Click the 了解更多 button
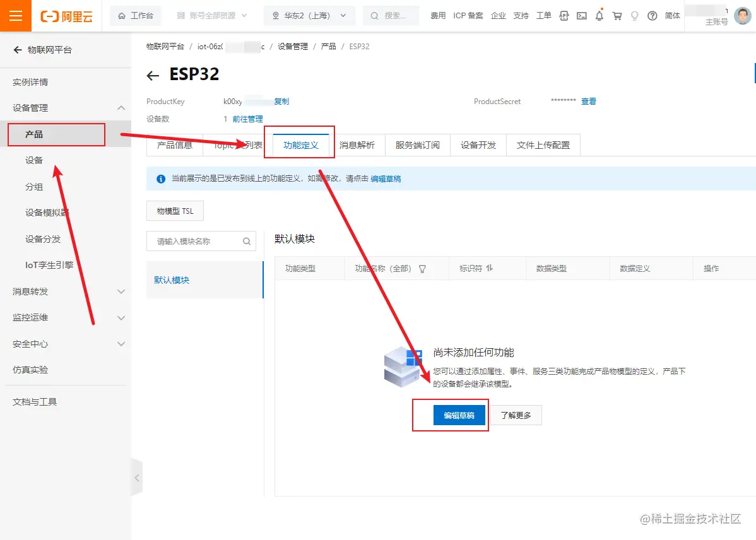Image resolution: width=756 pixels, height=540 pixels. (516, 415)
